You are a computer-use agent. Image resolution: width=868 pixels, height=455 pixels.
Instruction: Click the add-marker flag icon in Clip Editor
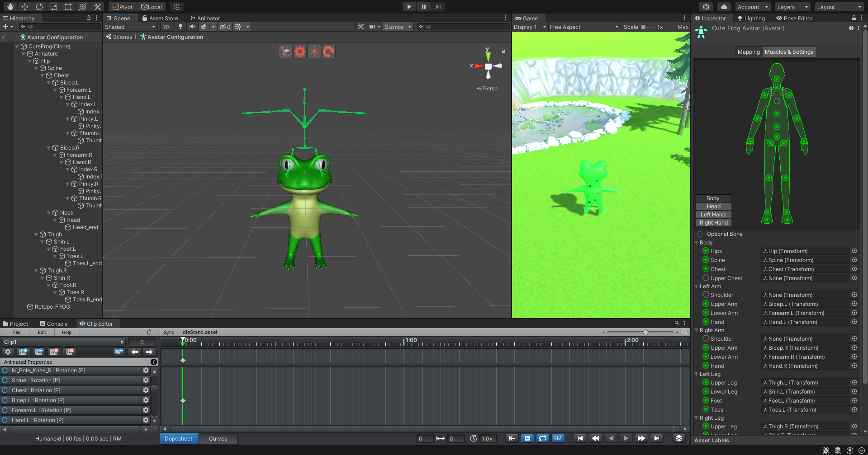[x=119, y=352]
